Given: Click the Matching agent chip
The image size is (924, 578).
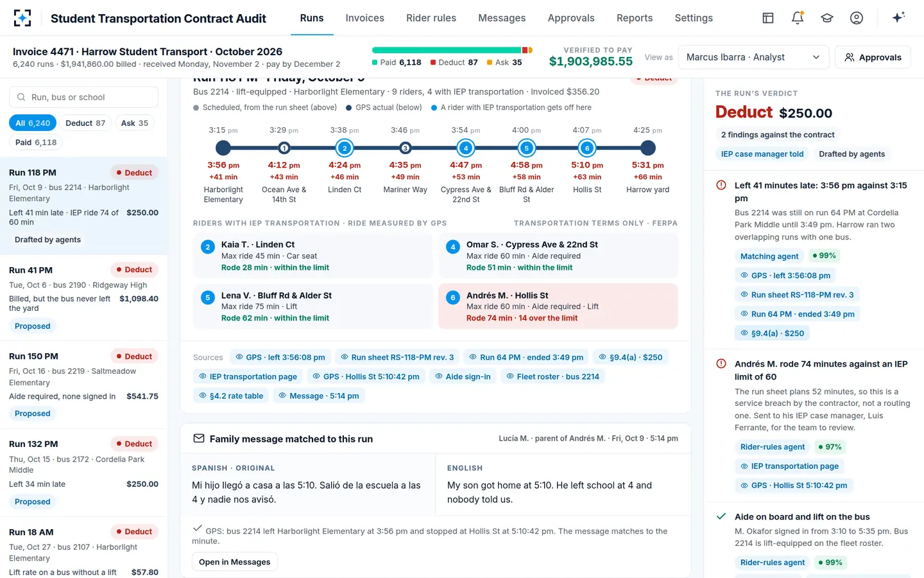Looking at the screenshot, I should click(x=769, y=256).
